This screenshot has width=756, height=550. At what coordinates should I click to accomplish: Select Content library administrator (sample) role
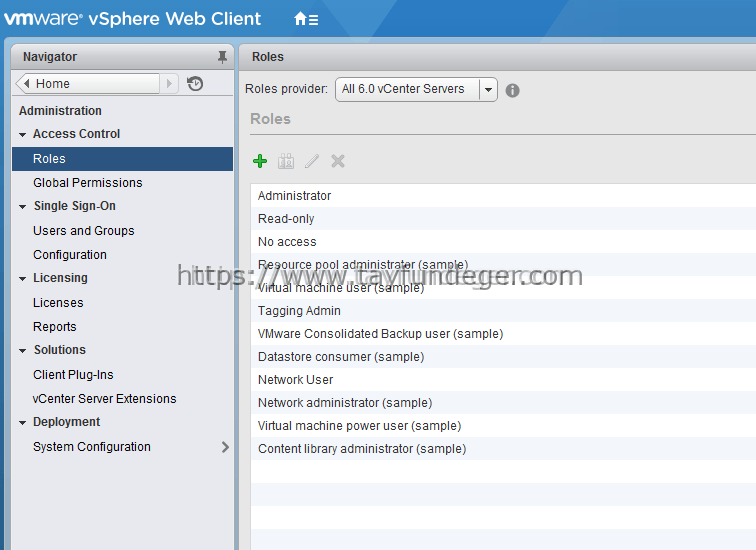503,449
